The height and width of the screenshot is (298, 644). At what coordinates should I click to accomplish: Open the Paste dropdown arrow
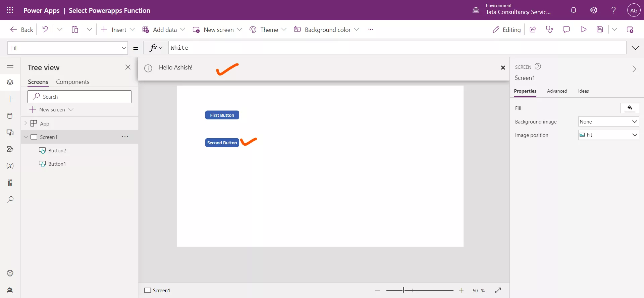pyautogui.click(x=90, y=30)
